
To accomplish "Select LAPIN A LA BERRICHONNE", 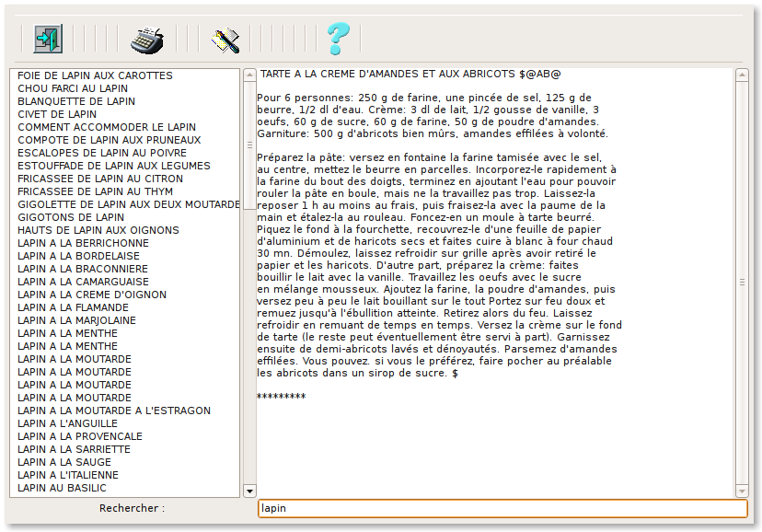I will (x=83, y=243).
